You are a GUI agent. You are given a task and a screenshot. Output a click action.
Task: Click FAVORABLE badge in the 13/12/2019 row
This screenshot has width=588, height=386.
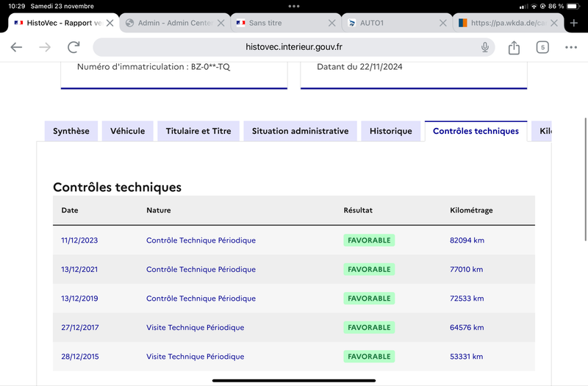point(369,299)
